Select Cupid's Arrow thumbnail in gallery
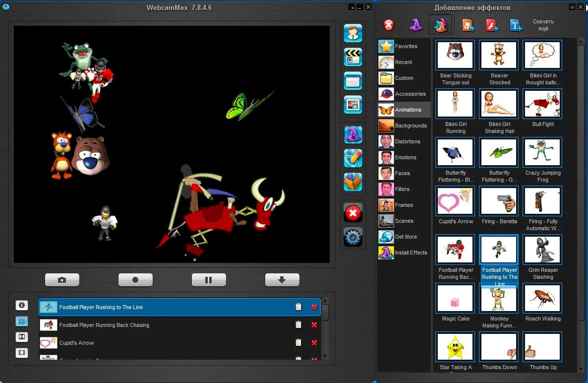 pos(455,201)
